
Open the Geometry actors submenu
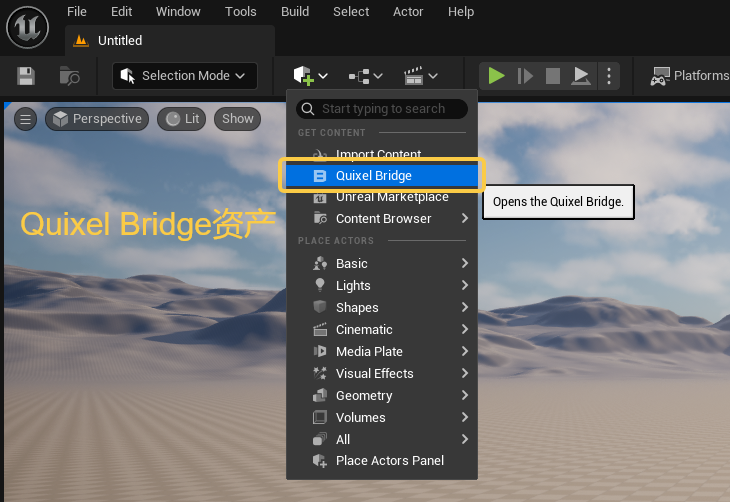tap(382, 395)
